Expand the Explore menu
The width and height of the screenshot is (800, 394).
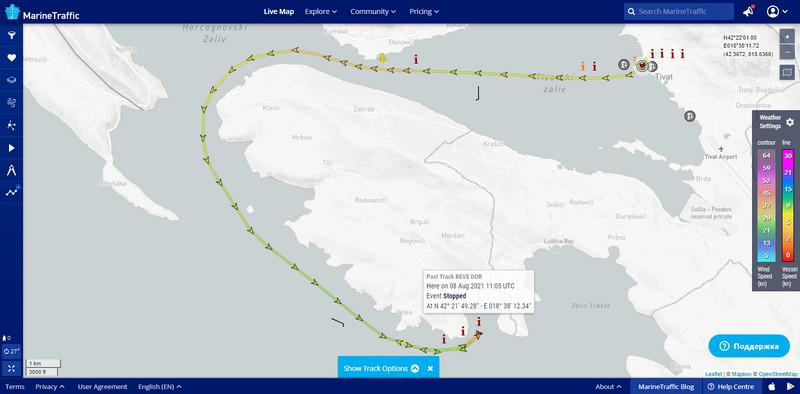click(321, 11)
